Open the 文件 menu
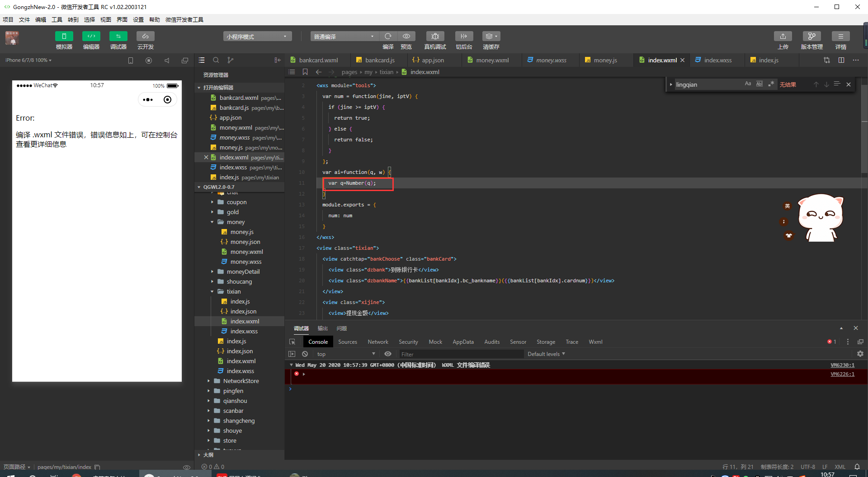Viewport: 868px width, 477px height. click(24, 19)
